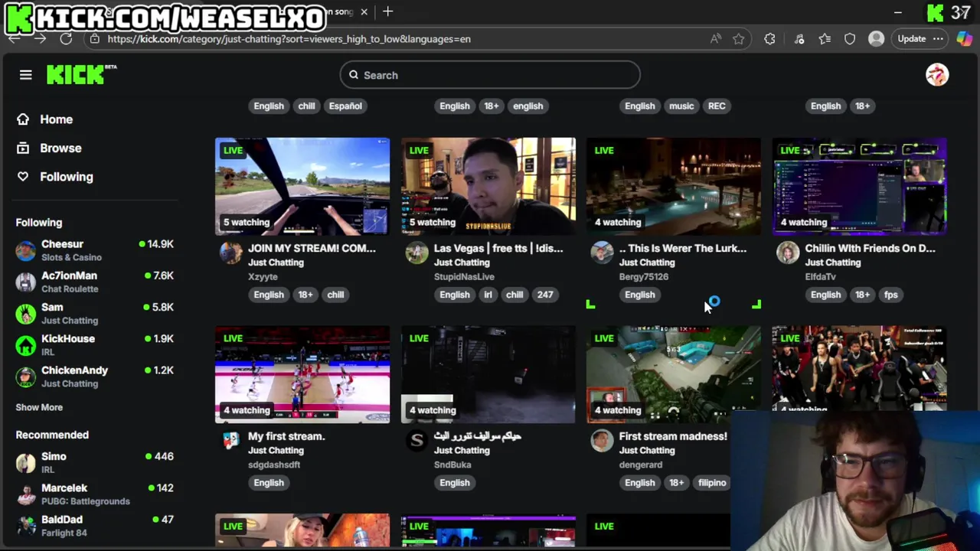Collapse the sidebar with the hamburger menu icon
This screenshot has width=980, height=551.
pos(25,75)
